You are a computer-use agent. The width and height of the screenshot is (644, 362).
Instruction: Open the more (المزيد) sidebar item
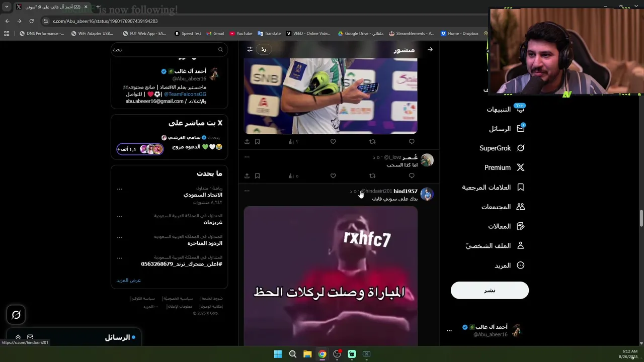509,265
